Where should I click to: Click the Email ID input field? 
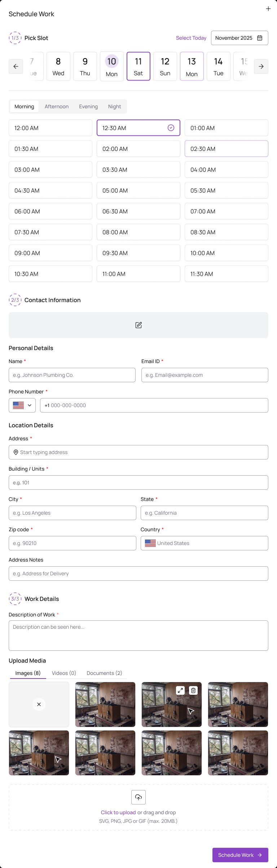click(205, 375)
